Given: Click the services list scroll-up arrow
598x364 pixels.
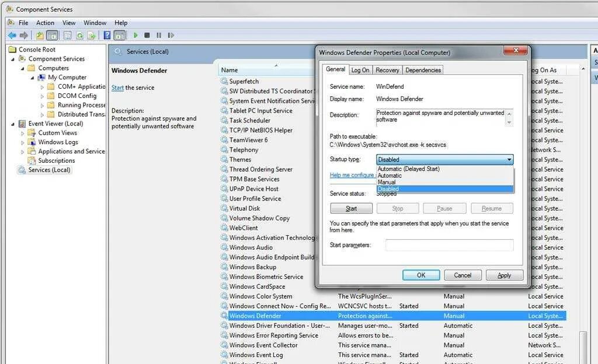Looking at the screenshot, I should (583, 69).
